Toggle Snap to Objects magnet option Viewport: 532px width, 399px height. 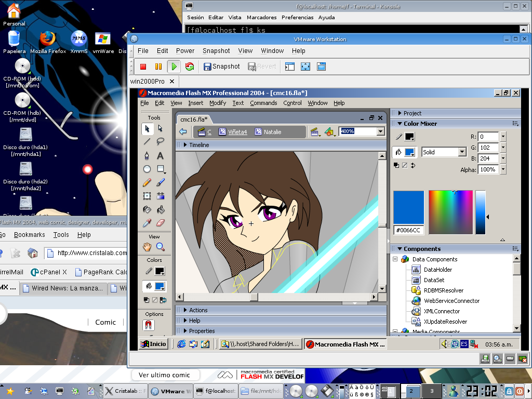coord(148,325)
